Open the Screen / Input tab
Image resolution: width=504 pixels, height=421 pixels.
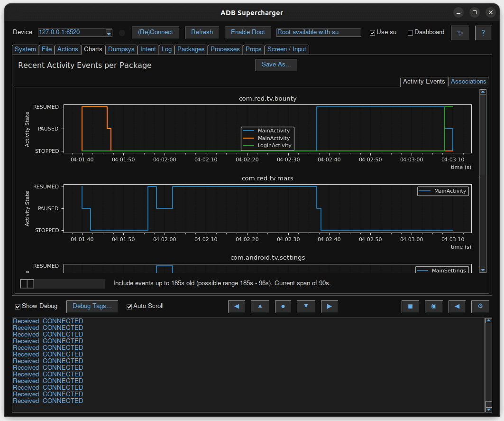point(287,49)
